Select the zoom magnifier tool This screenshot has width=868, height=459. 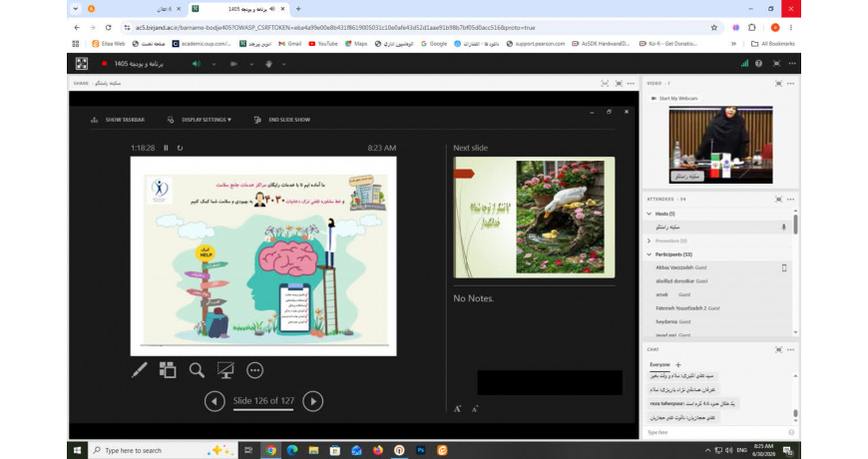pyautogui.click(x=197, y=370)
